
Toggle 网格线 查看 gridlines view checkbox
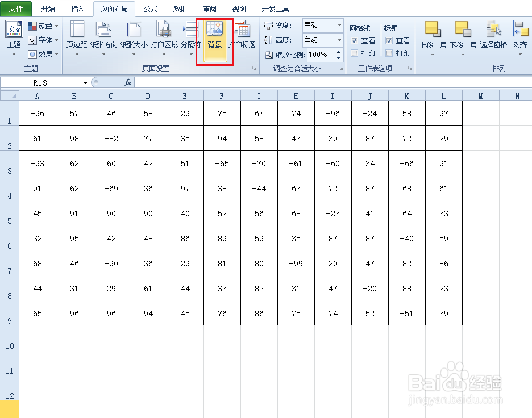pyautogui.click(x=354, y=41)
